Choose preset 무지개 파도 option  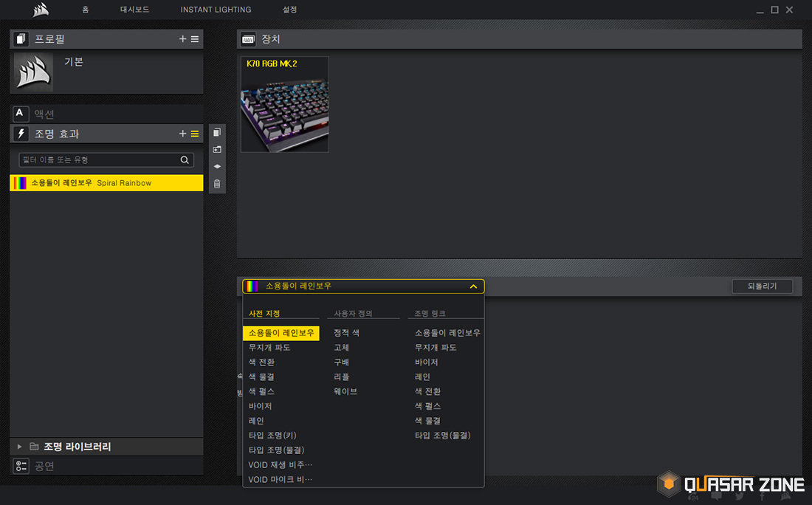(x=269, y=348)
